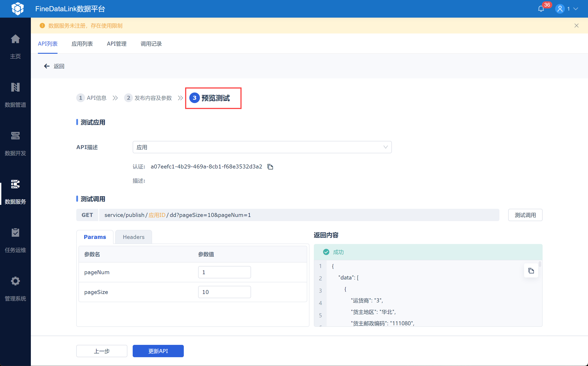
Task: Open the 主页 home icon in sidebar
Action: [15, 39]
